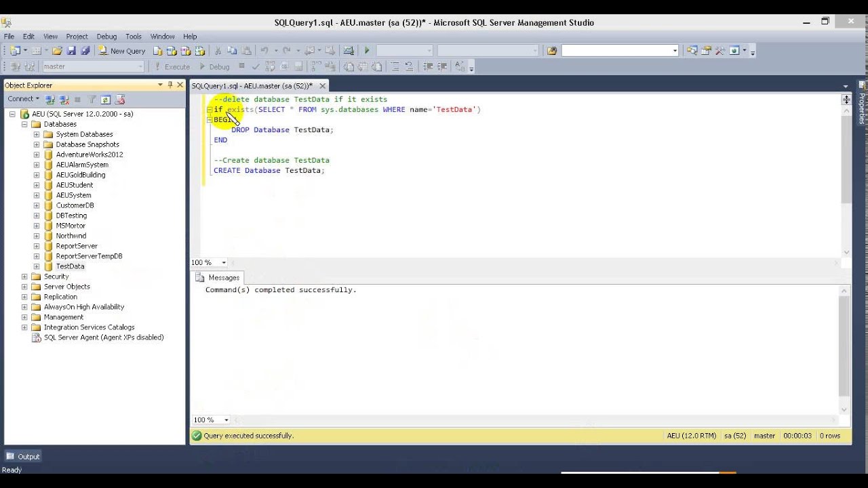Click the Debug button

point(214,66)
